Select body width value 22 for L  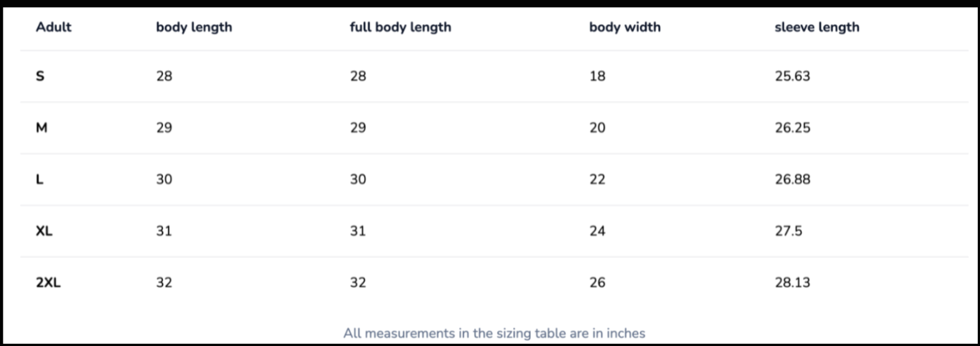(597, 179)
